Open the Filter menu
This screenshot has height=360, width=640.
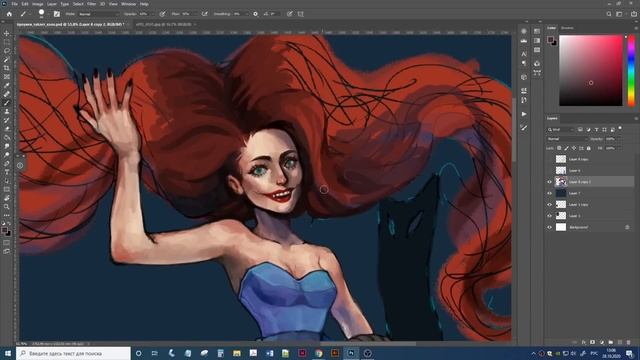click(91, 4)
